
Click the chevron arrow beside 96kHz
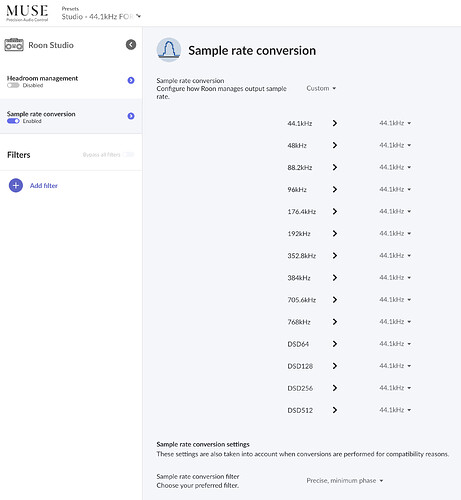pos(335,189)
